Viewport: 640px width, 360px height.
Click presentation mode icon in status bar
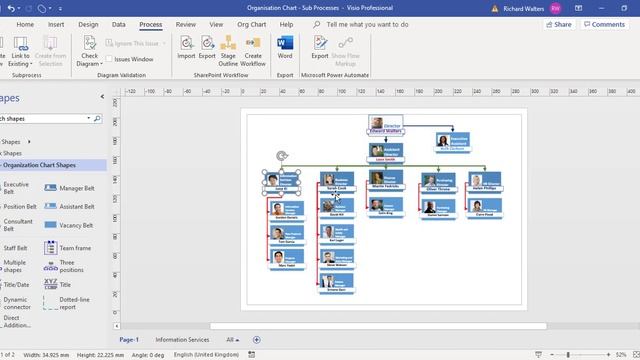[538, 355]
